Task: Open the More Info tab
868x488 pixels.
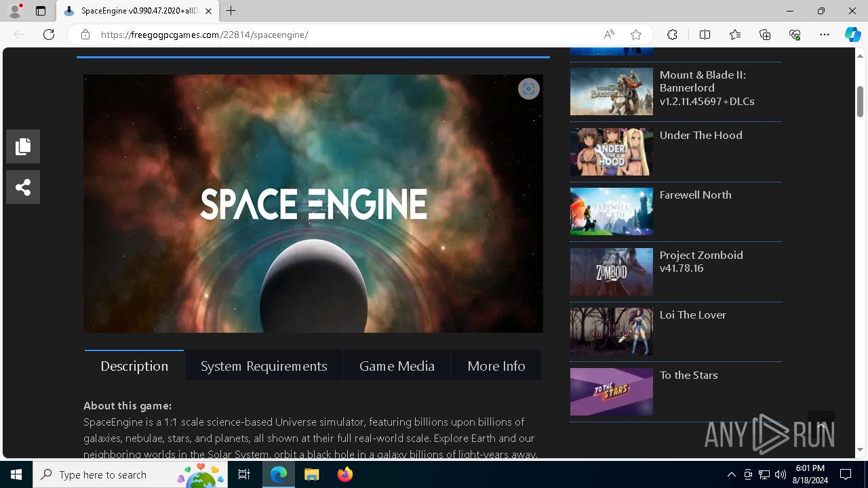Action: coord(496,366)
